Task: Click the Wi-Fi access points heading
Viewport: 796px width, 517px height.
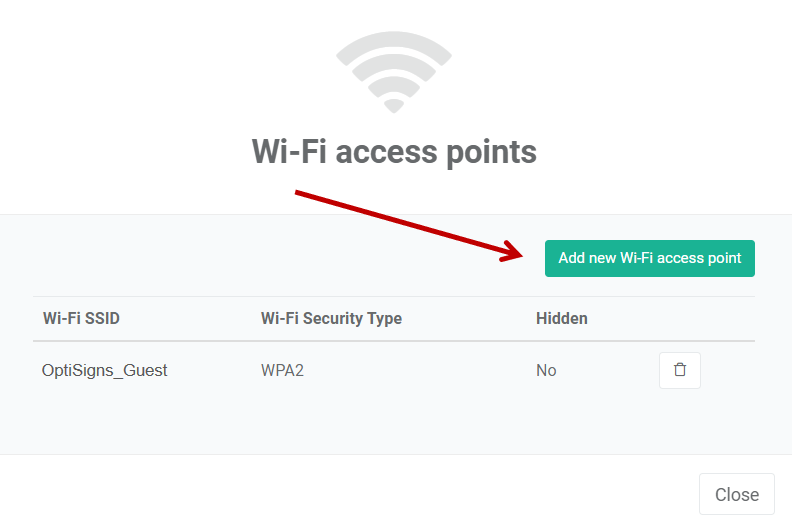Action: [394, 152]
